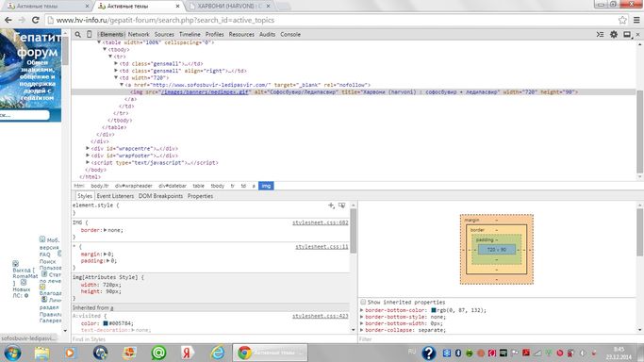Click the blue help question mark tray icon
This screenshot has width=644, height=362.
428,353
